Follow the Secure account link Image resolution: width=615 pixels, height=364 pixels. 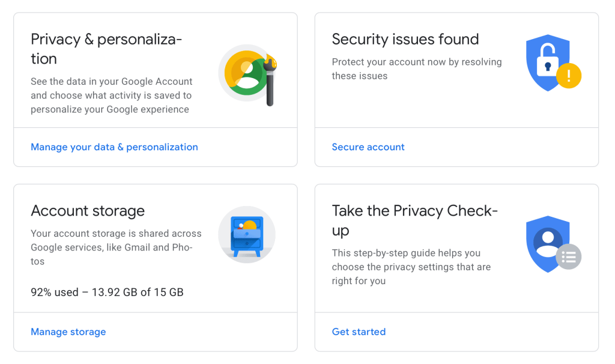coord(368,147)
